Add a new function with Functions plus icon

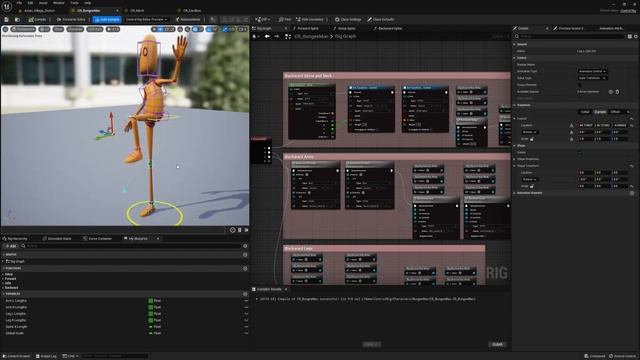coord(245,269)
